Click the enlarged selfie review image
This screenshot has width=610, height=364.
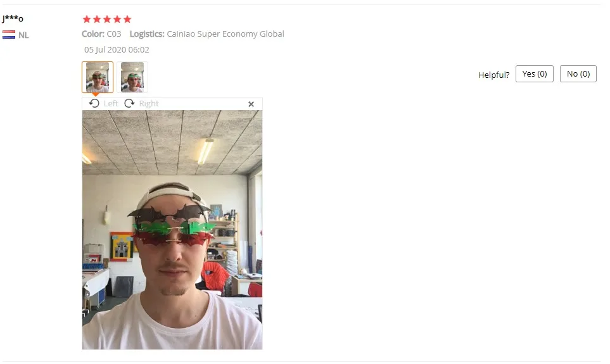[x=172, y=230]
